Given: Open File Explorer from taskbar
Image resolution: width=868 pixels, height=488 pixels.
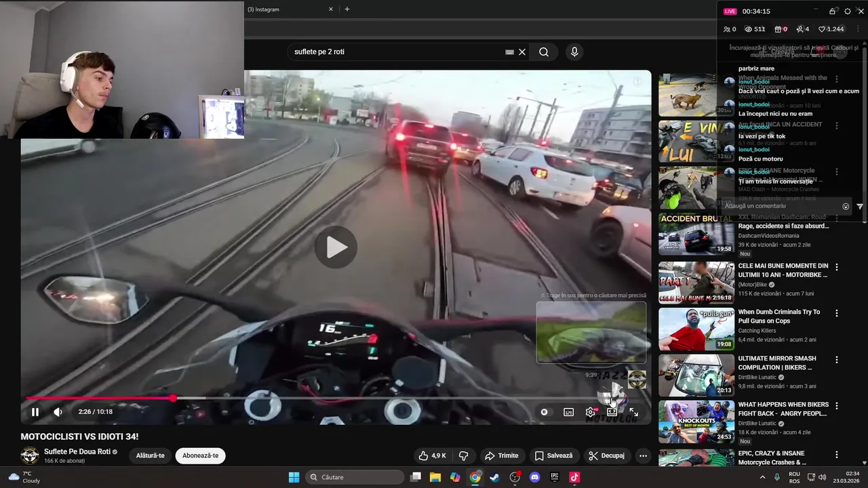Looking at the screenshot, I should coord(435,477).
